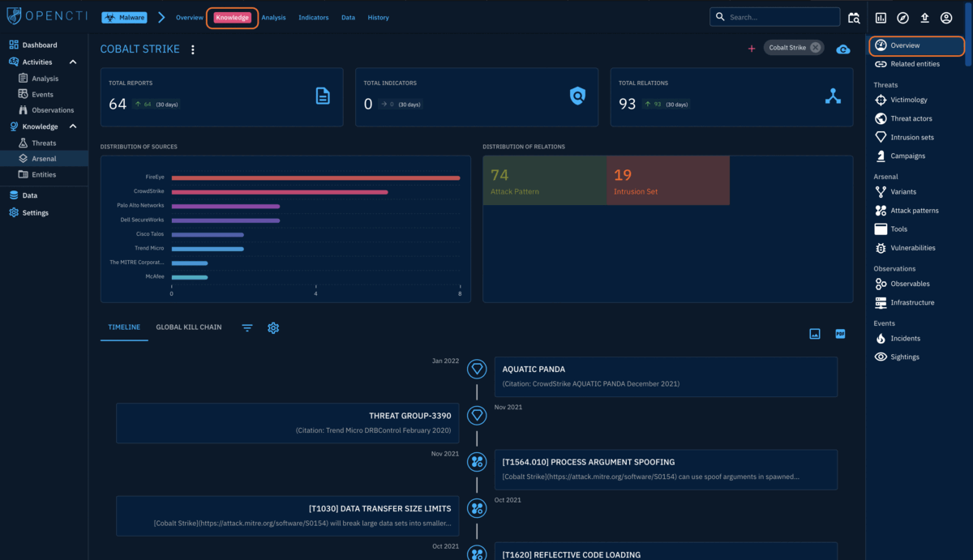973x560 pixels.
Task: Switch to the top Analysis tab
Action: tap(273, 17)
